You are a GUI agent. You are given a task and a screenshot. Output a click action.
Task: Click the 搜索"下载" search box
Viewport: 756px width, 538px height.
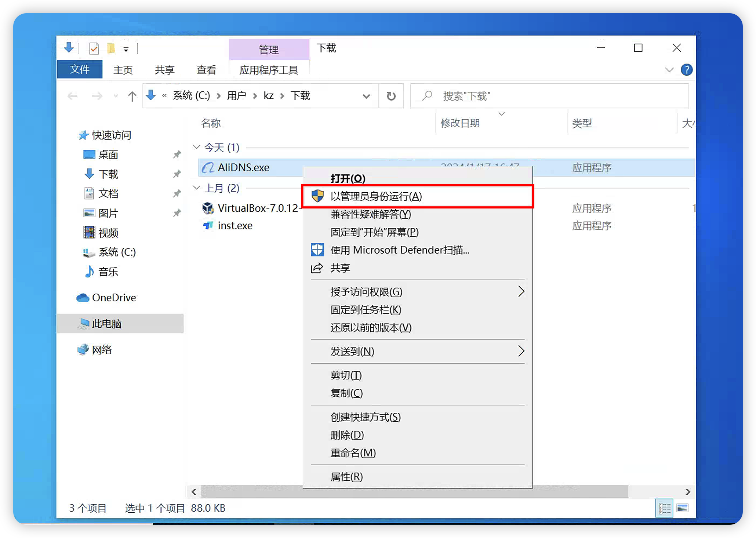pos(549,96)
